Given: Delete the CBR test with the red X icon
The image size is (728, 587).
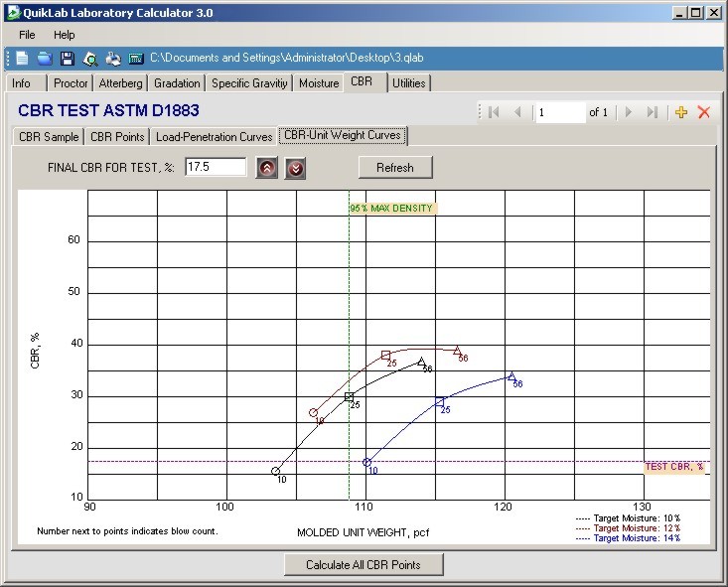Looking at the screenshot, I should pyautogui.click(x=704, y=112).
